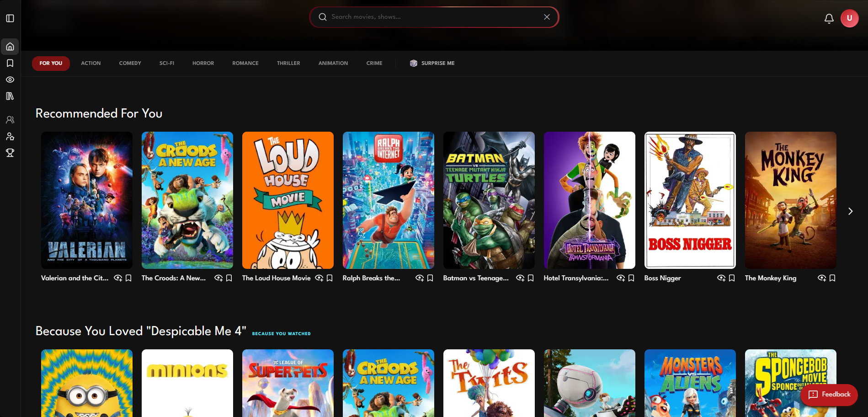
Task: Open The Loud House Movie poster
Action: click(x=288, y=200)
